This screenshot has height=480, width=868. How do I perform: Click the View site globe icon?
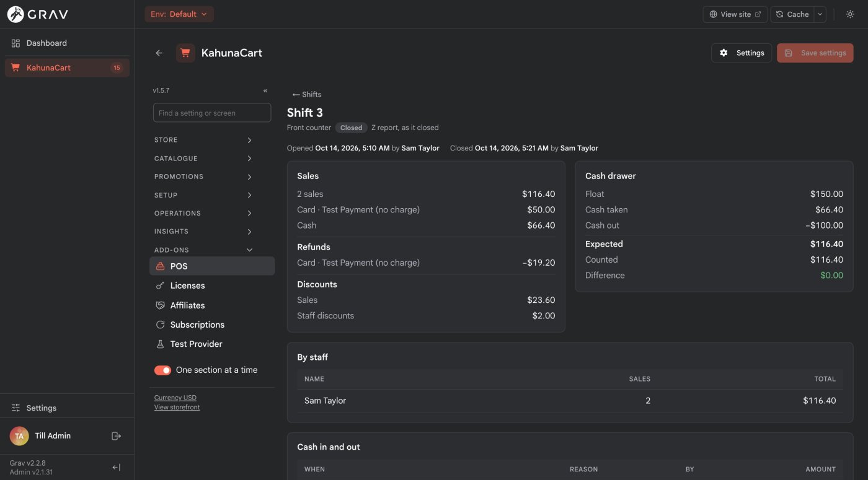point(714,14)
